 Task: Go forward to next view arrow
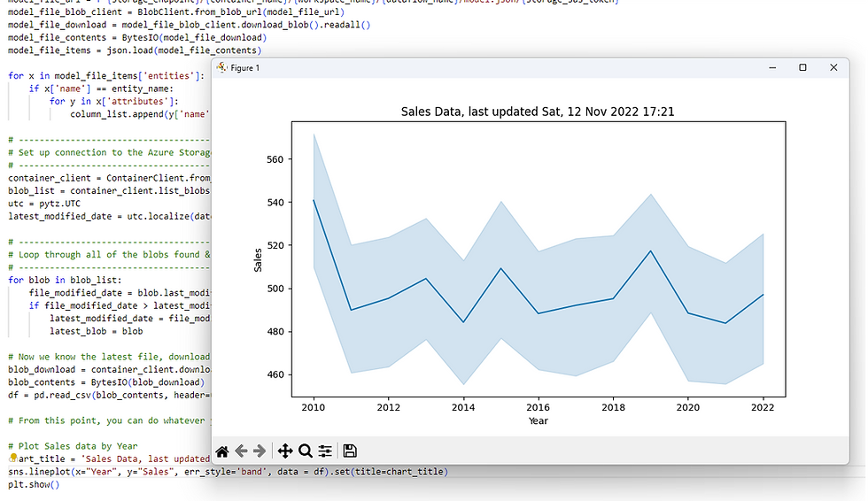click(259, 451)
